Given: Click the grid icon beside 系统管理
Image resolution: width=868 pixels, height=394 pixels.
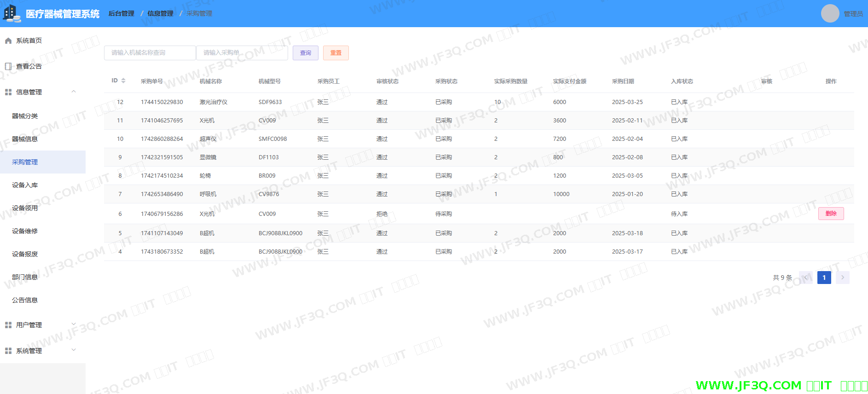Looking at the screenshot, I should point(8,351).
